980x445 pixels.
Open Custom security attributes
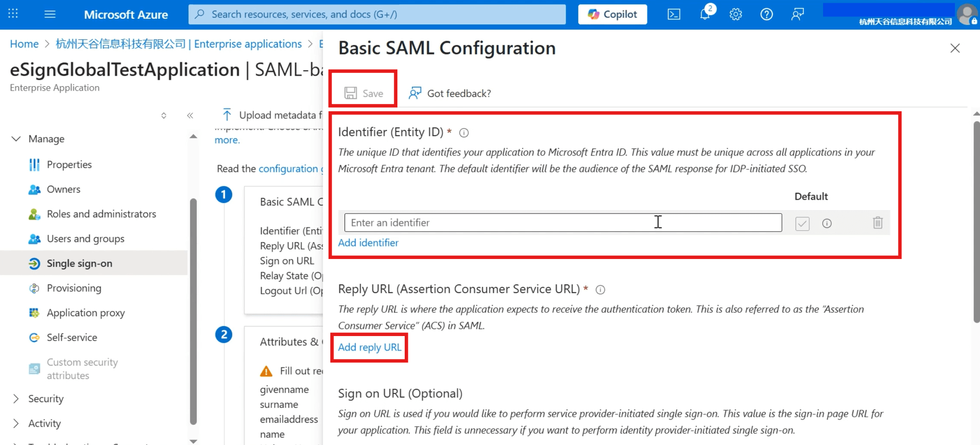point(82,368)
